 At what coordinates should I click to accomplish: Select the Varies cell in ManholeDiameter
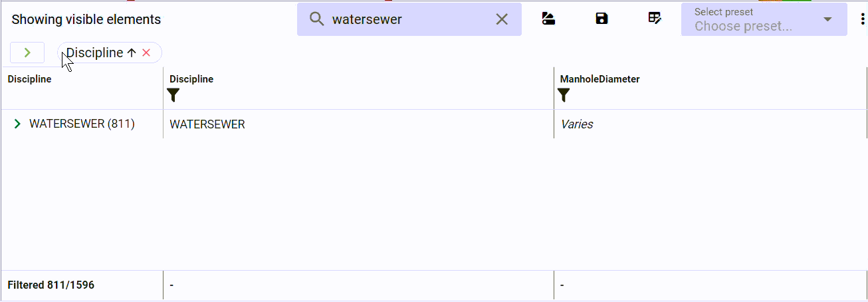(577, 124)
